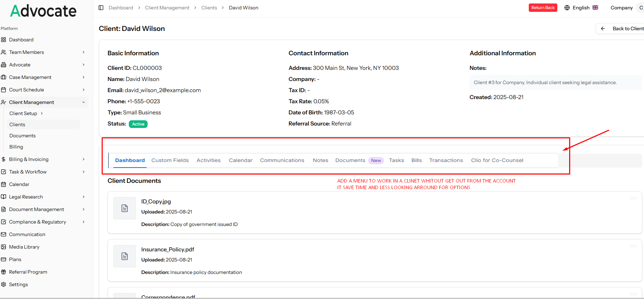Click the Communication envelope icon
The width and height of the screenshot is (644, 299).
coord(3,234)
